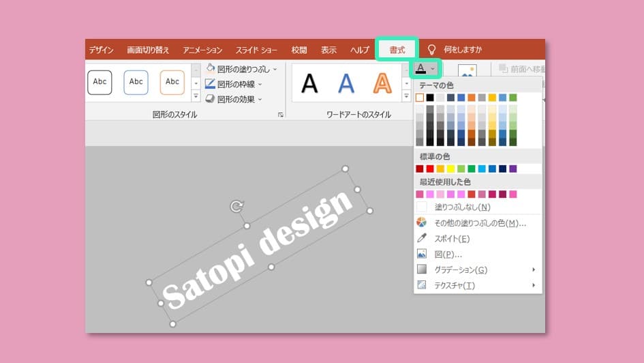The width and height of the screenshot is (644, 363).
Task: Expand the テクスチャ submenu arrow
Action: [534, 285]
